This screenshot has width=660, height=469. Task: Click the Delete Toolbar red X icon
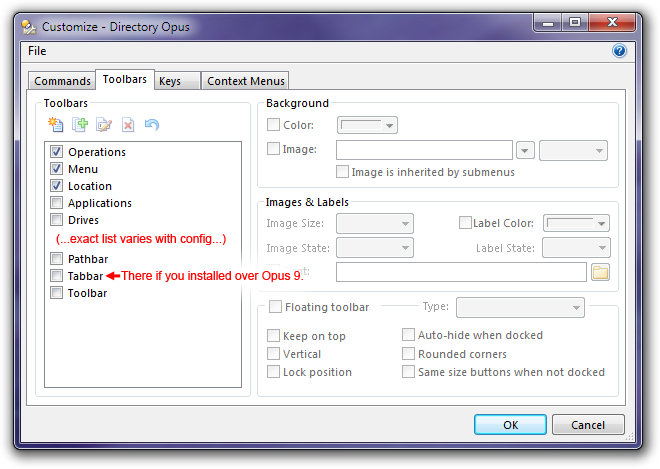[128, 125]
